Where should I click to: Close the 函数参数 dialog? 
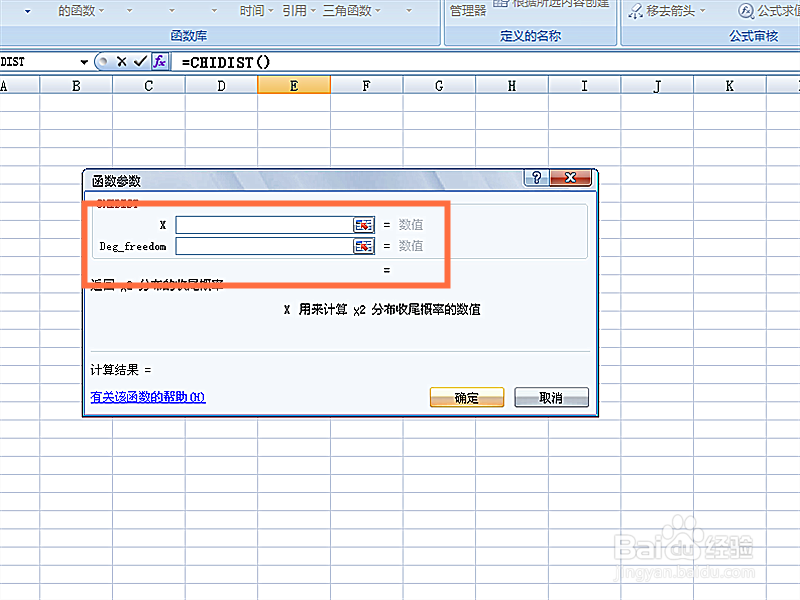pyautogui.click(x=570, y=178)
